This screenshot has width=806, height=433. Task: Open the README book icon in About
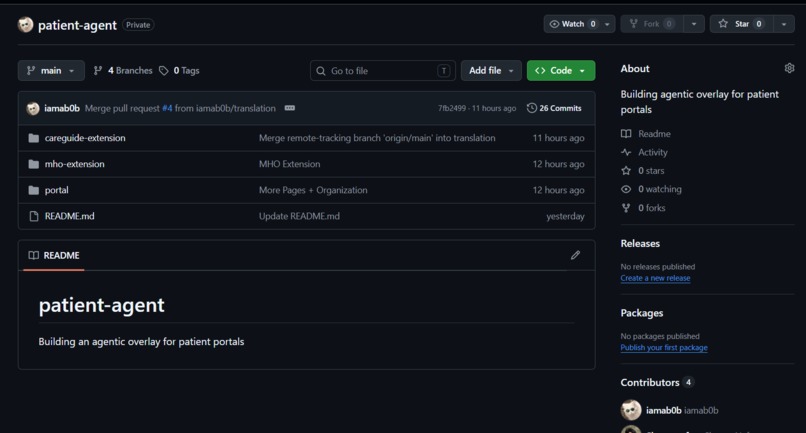626,134
